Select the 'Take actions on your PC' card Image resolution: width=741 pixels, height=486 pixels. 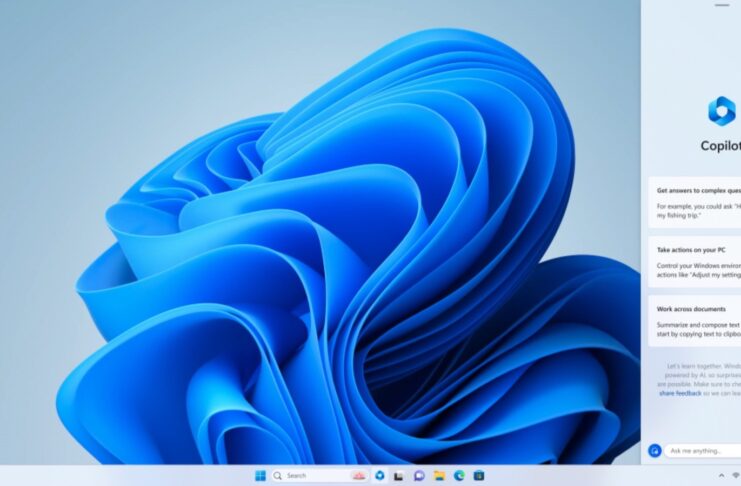695,262
